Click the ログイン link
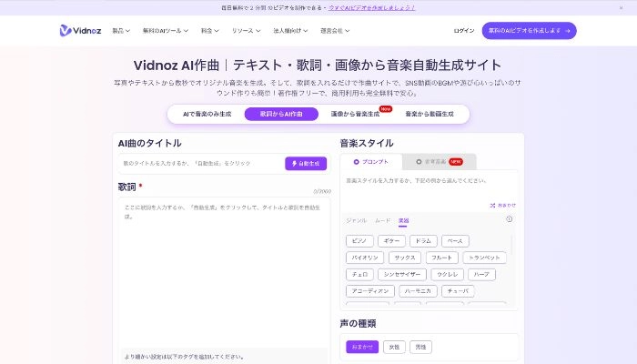The image size is (637, 364). pos(464,30)
